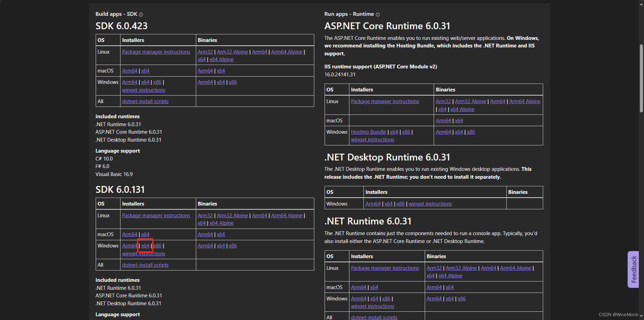This screenshot has width=644, height=320.
Task: Download SDK 6.0.131 macOS x64 binary
Action: point(221,234)
